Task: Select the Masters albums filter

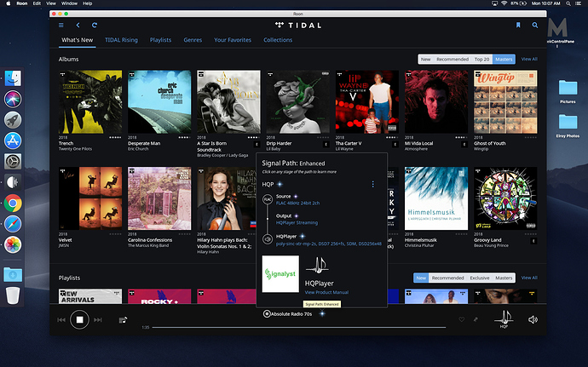Action: pos(504,60)
